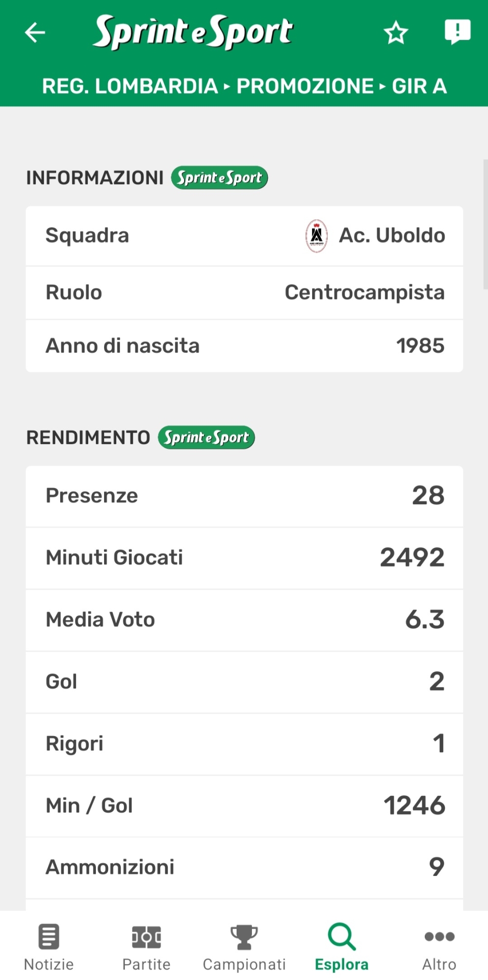Select the Ammonizioni row
488x980 pixels.
244,867
